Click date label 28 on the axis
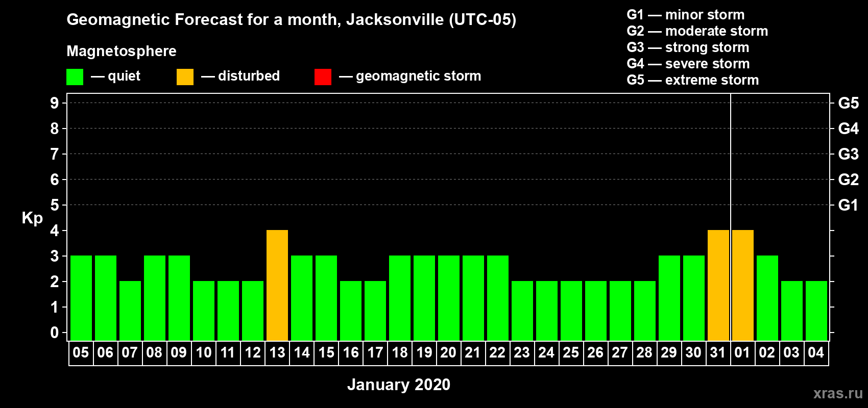The height and width of the screenshot is (408, 868). pyautogui.click(x=644, y=352)
